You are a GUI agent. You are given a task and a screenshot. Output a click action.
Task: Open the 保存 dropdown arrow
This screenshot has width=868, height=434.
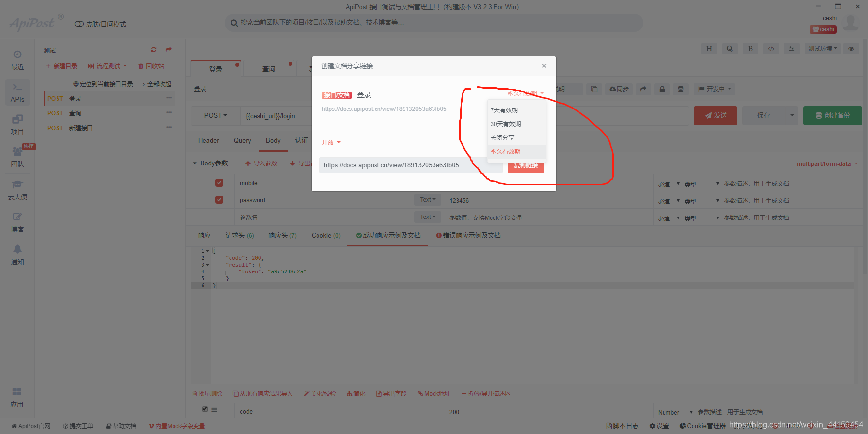[792, 116]
